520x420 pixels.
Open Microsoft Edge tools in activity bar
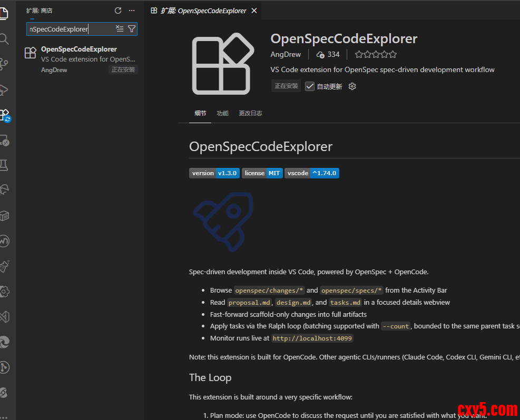pos(4,342)
